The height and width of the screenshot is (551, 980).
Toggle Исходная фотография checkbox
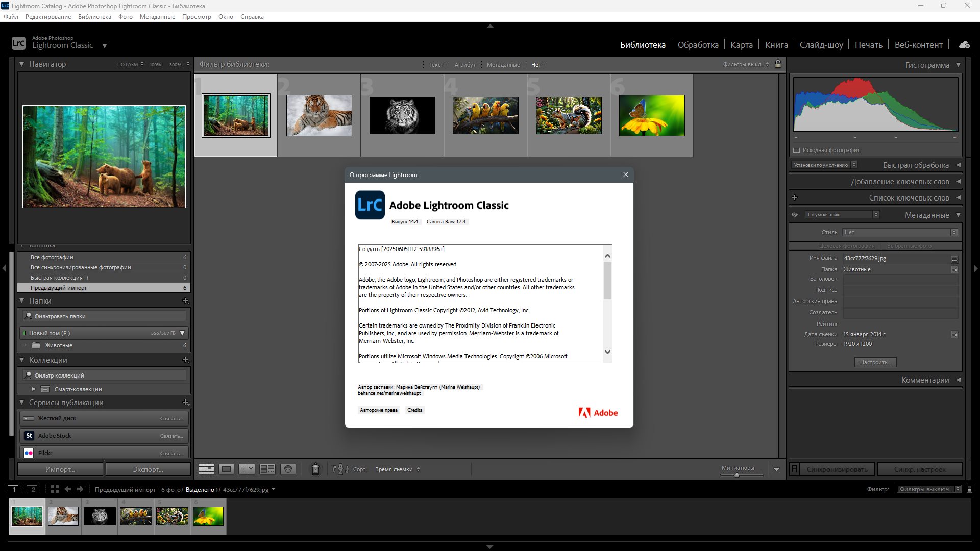coord(796,150)
